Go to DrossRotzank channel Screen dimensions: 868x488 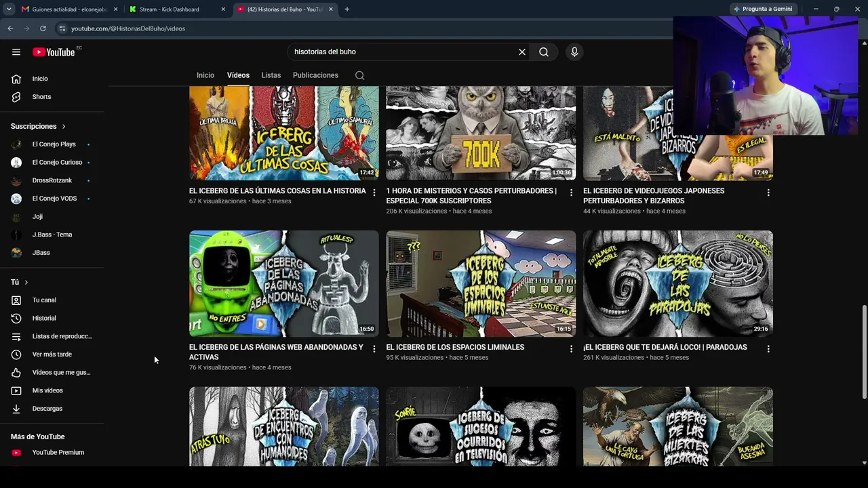(x=52, y=180)
